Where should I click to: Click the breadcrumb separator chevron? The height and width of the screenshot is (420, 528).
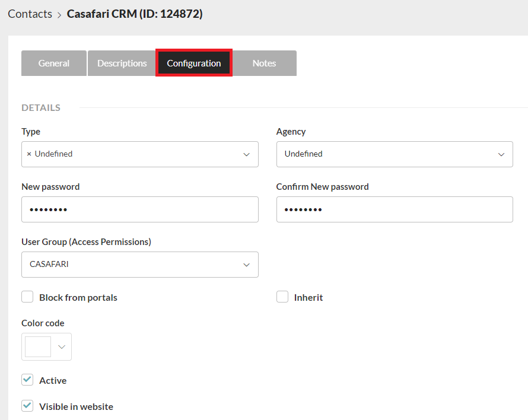59,15
